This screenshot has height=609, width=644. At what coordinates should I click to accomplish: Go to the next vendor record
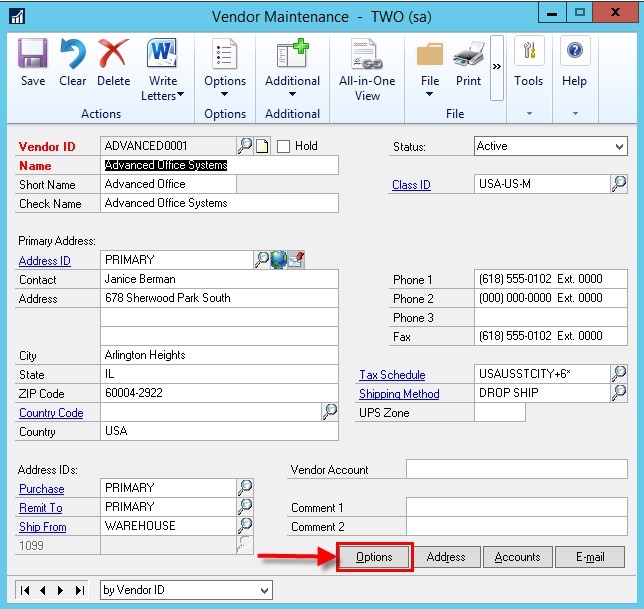60,591
